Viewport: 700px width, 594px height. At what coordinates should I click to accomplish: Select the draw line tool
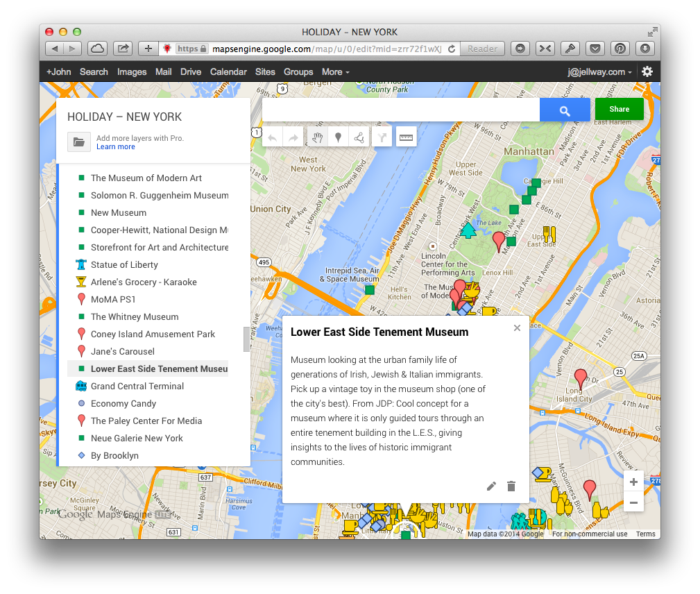coord(359,137)
